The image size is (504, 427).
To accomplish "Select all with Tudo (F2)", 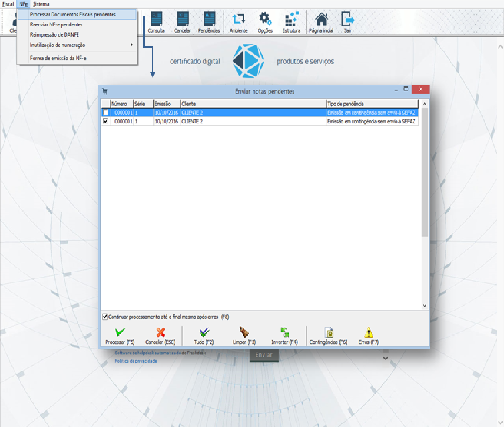I will pyautogui.click(x=204, y=336).
